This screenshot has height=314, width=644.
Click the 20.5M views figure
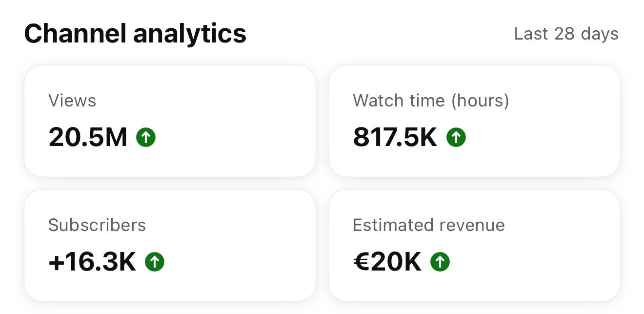click(x=88, y=137)
